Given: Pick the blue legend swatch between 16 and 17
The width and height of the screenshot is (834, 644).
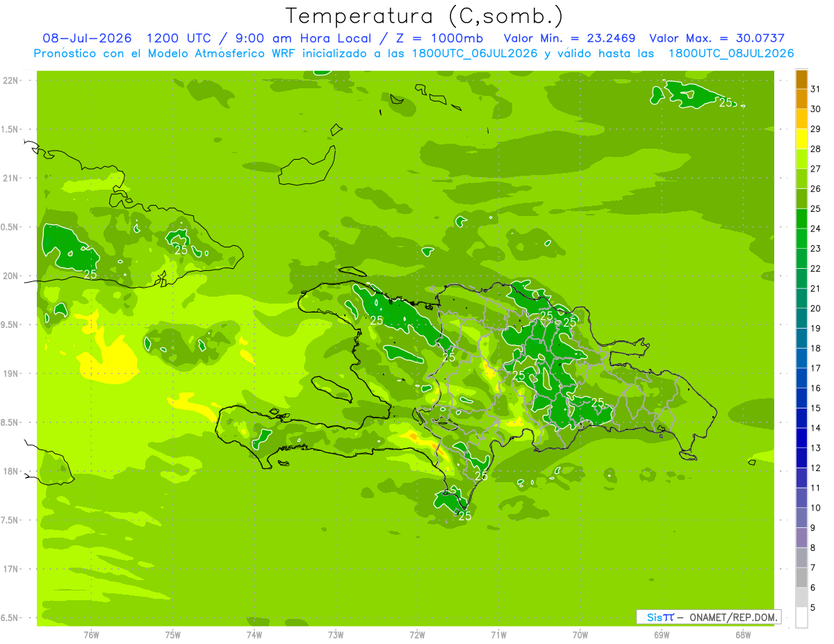Looking at the screenshot, I should pos(801,379).
